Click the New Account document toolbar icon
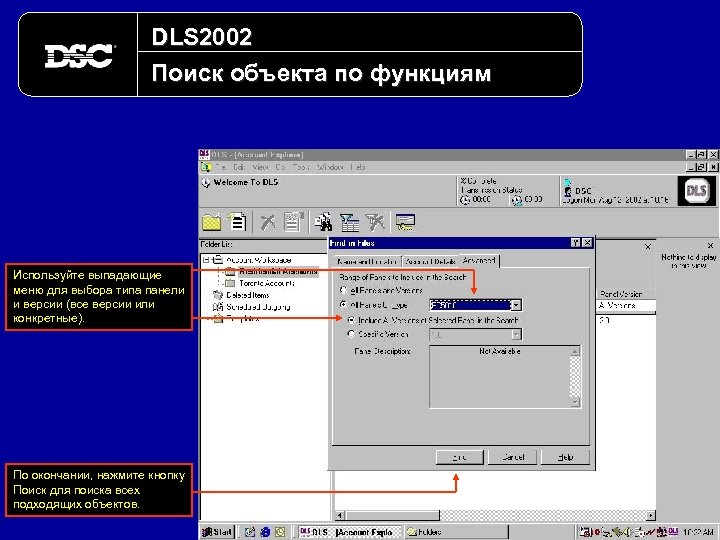 [238, 222]
